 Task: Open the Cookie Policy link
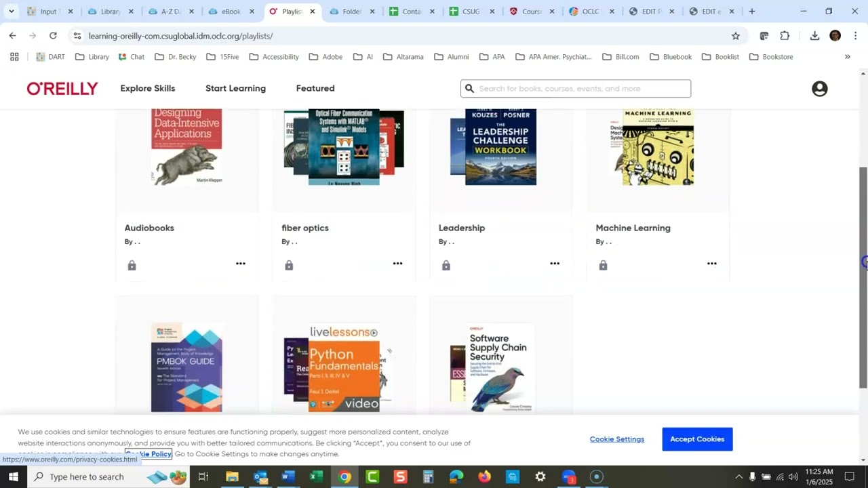click(149, 454)
